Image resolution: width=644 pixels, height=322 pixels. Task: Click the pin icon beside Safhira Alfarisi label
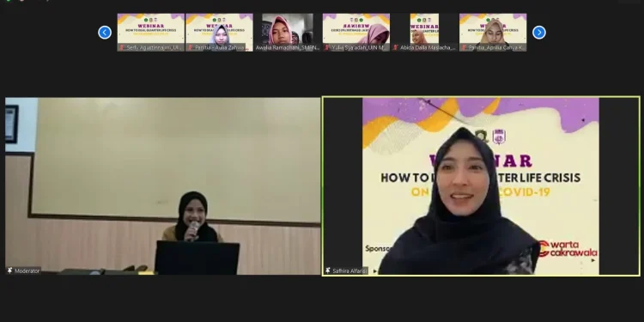coord(328,270)
